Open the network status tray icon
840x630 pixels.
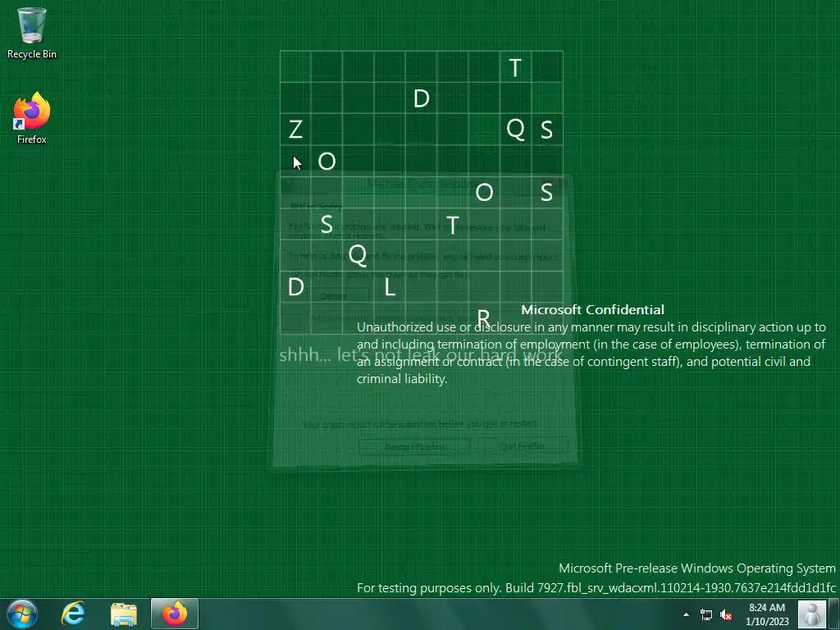(x=706, y=614)
